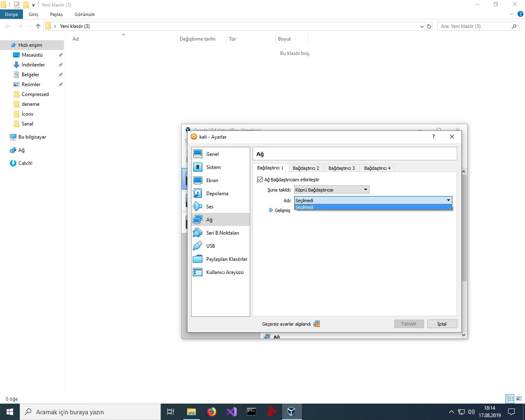Click the Explorer back arrow

tap(8, 26)
